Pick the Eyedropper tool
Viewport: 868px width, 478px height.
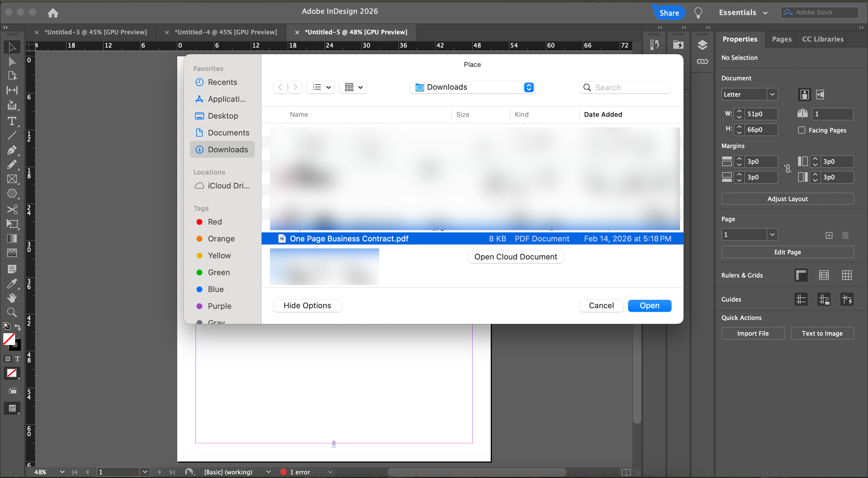click(12, 284)
